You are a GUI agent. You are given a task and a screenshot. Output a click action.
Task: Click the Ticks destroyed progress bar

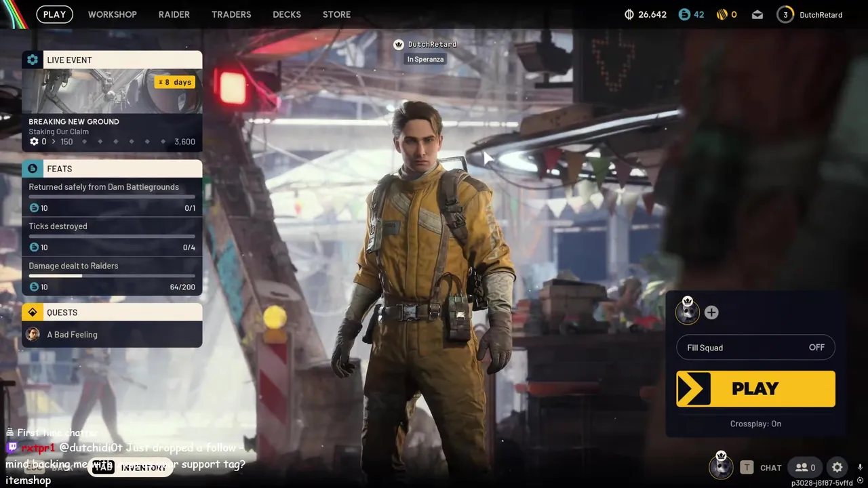[x=112, y=237]
